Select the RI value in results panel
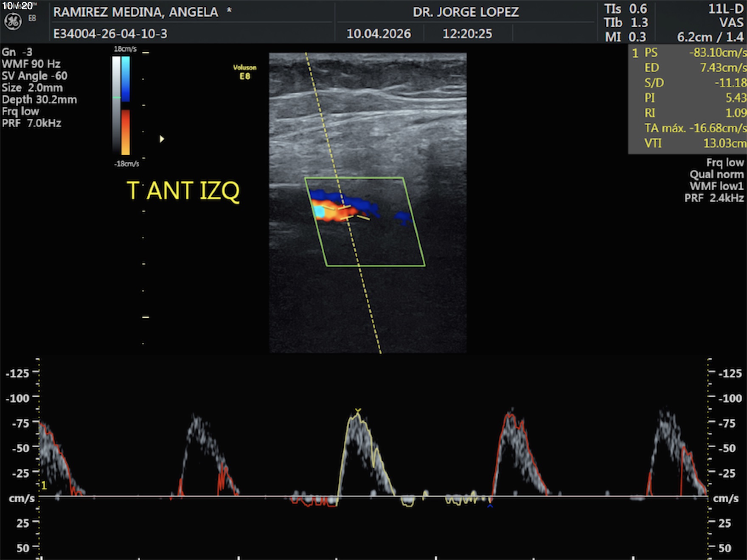Screen dimensions: 747x560 736,113
